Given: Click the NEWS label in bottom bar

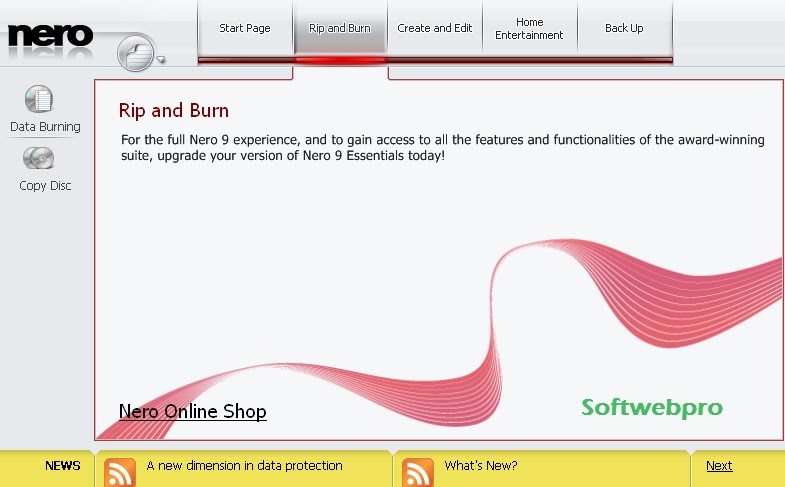Looking at the screenshot, I should point(63,465).
